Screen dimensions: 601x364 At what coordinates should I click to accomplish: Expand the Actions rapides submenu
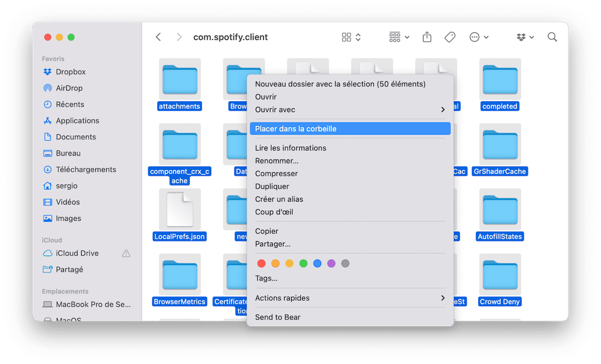[350, 298]
